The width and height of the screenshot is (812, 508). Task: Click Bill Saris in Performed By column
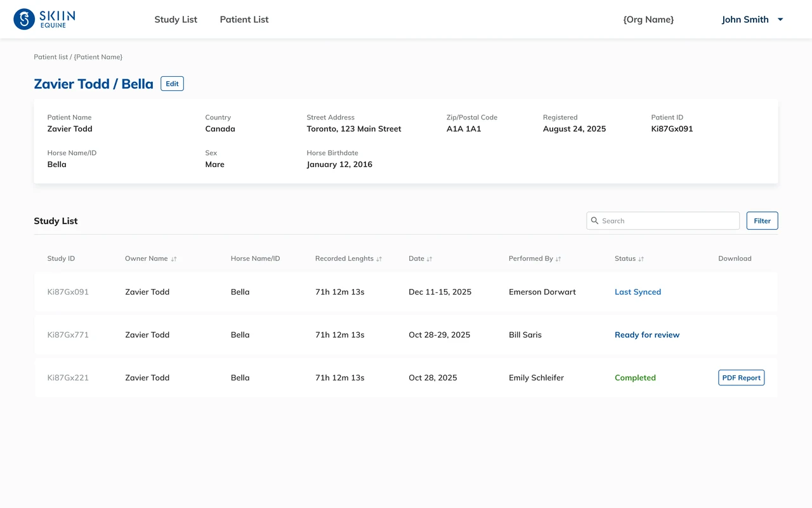tap(525, 335)
